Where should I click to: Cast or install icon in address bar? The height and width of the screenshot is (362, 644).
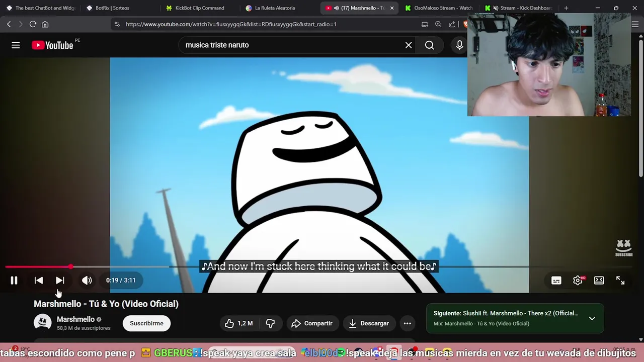coord(425,24)
